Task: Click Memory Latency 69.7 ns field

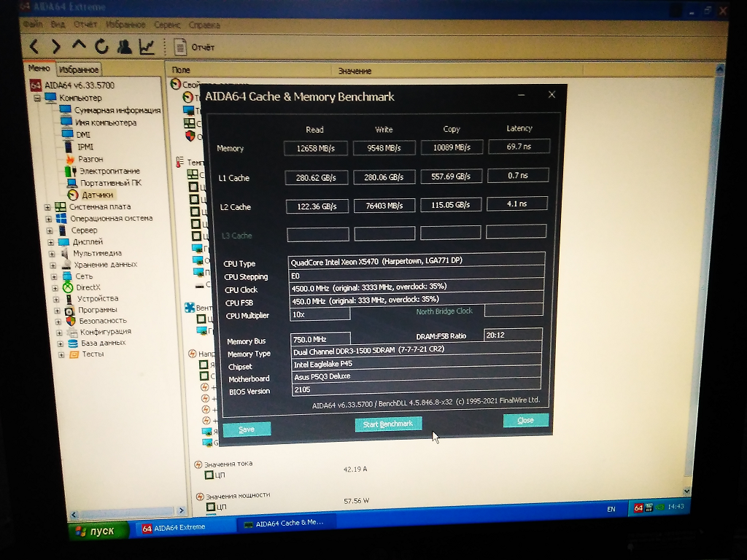Action: 519,146
